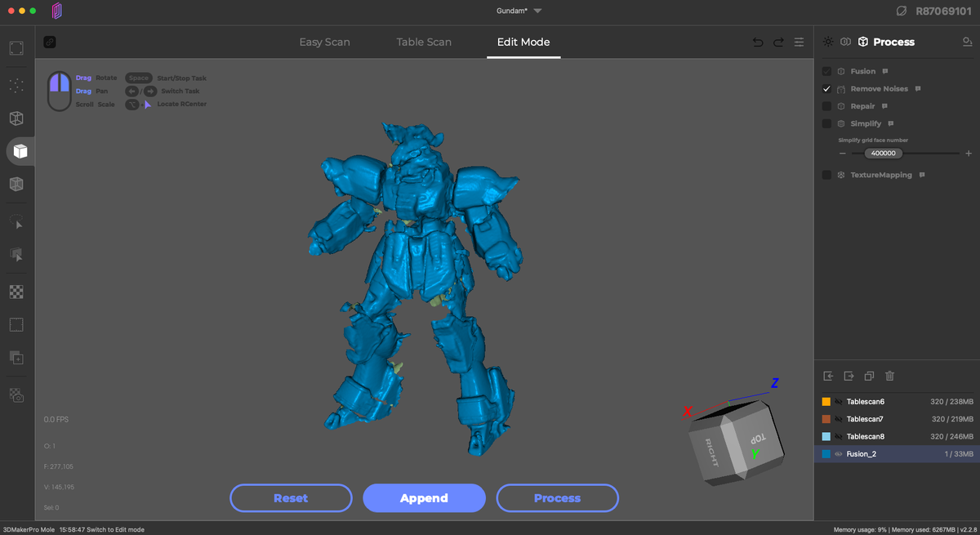Switch to the Table Scan tab
Screen dimensions: 980x535
pyautogui.click(x=424, y=42)
